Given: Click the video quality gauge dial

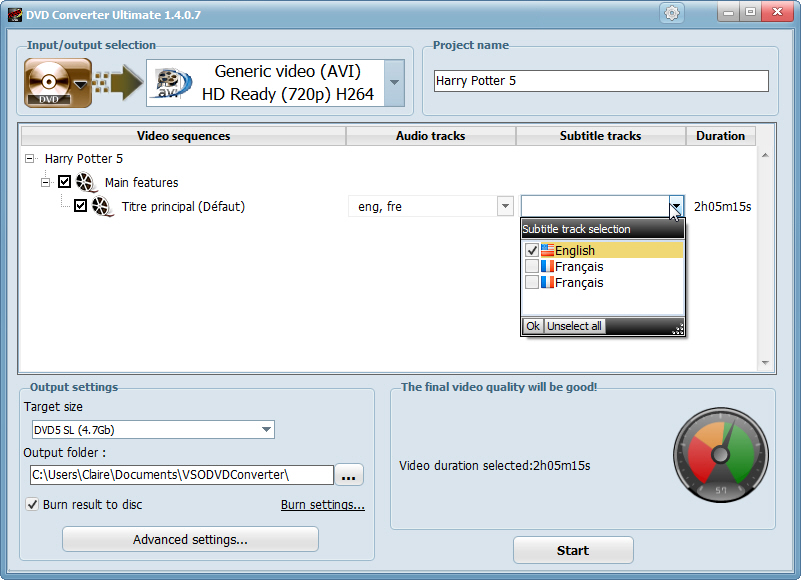Looking at the screenshot, I should click(x=720, y=455).
